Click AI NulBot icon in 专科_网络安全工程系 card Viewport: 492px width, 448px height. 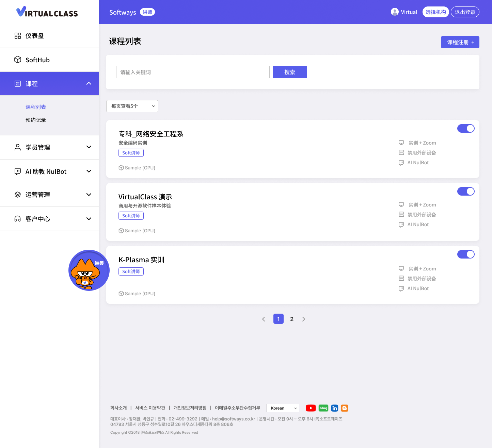pos(401,163)
